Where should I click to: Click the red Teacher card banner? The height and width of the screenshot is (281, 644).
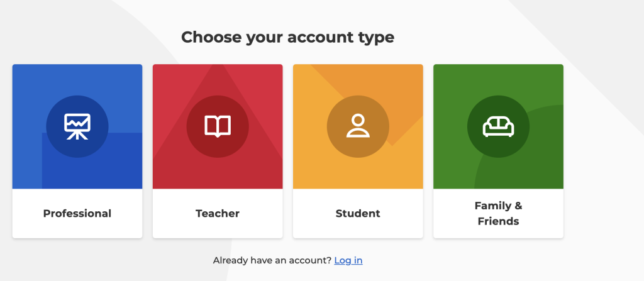coord(218,126)
